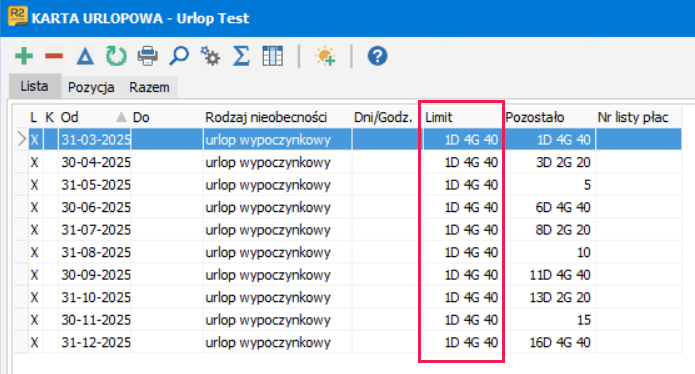Select date cell 31-12-2025

pyautogui.click(x=96, y=343)
